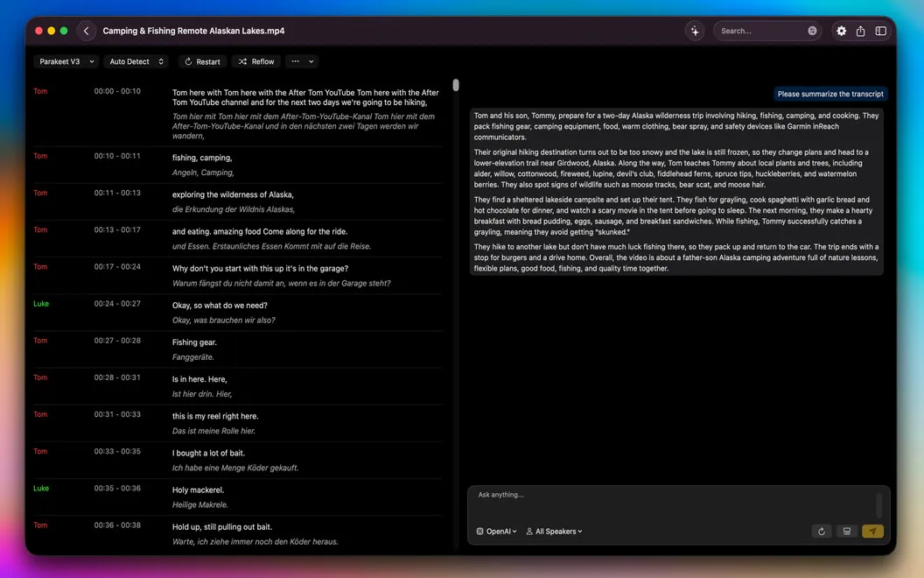Select "exploring the wilderness of Alaska," line
Viewport: 924px width, 578px height.
click(233, 194)
